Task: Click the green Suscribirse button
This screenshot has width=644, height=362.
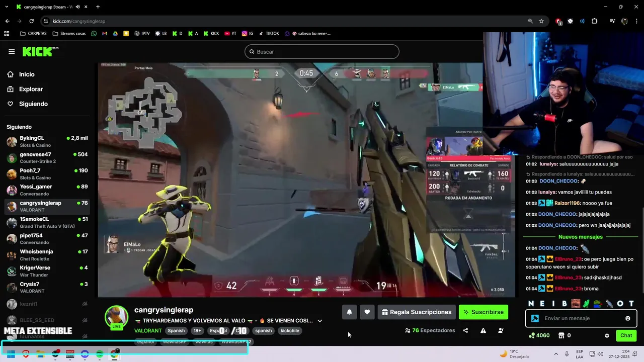Action: pyautogui.click(x=484, y=312)
